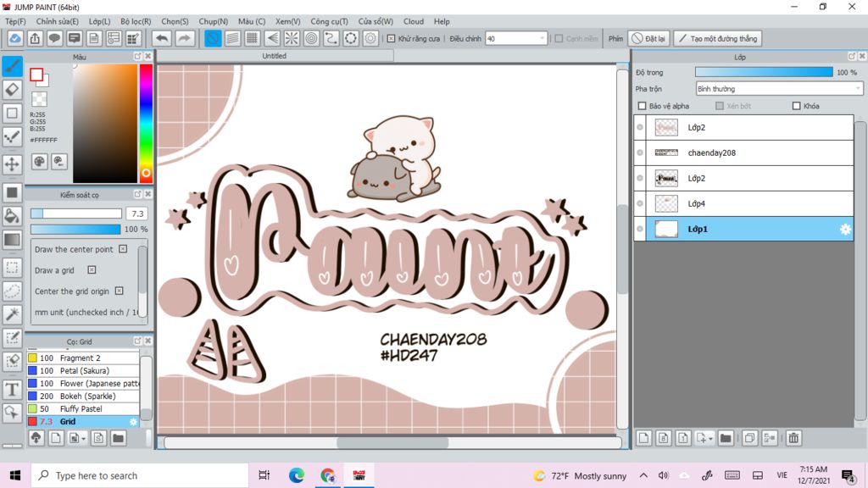Open the Pha trộn blend mode dropdown

[x=779, y=89]
